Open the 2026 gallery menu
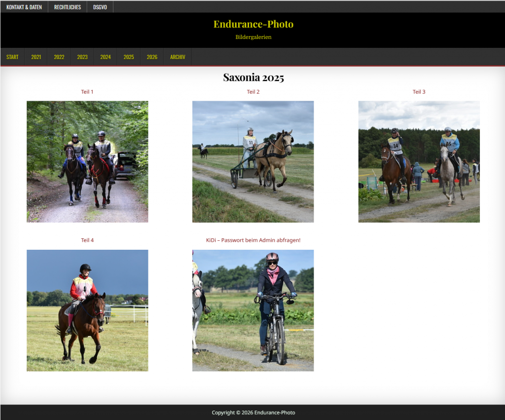Image resolution: width=505 pixels, height=420 pixels. point(152,57)
